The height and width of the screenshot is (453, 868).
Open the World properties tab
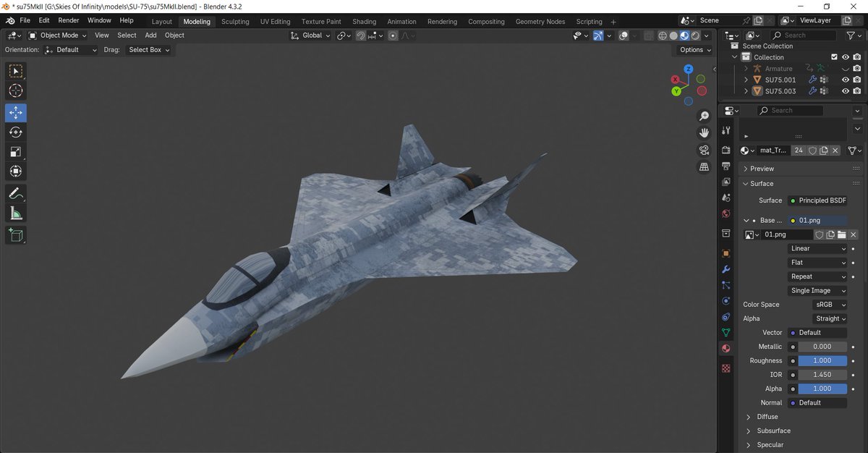point(726,213)
